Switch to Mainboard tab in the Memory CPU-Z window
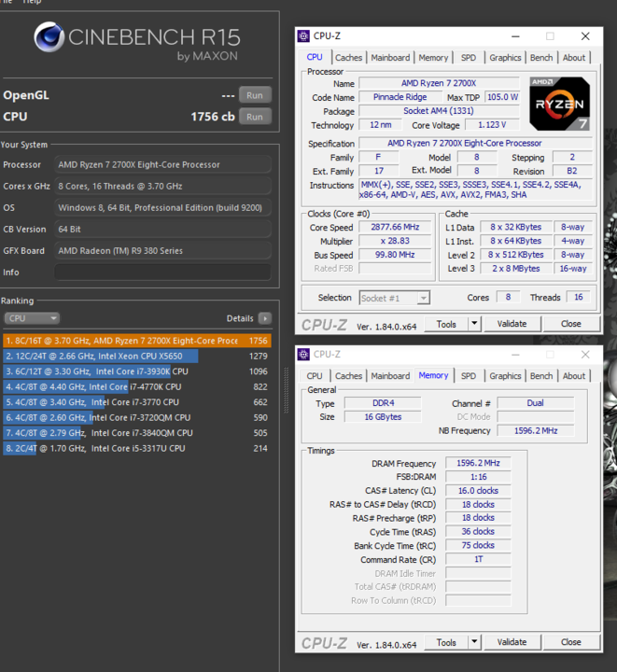617x672 pixels. click(x=390, y=376)
